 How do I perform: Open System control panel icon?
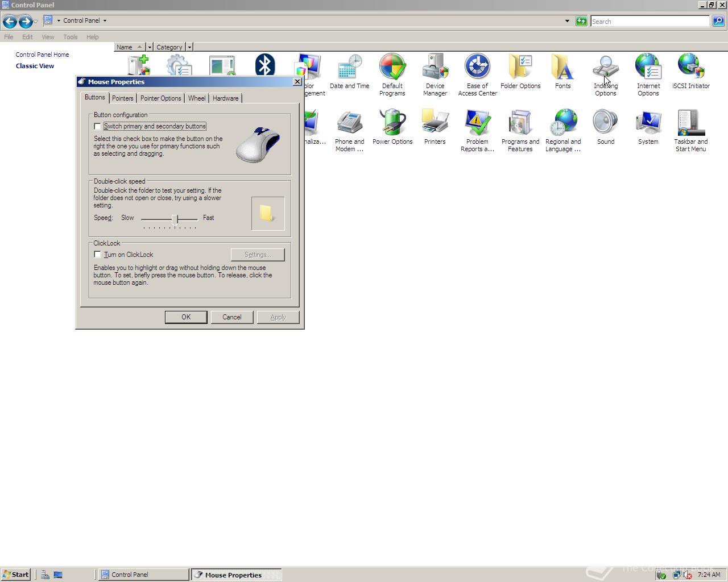click(648, 128)
